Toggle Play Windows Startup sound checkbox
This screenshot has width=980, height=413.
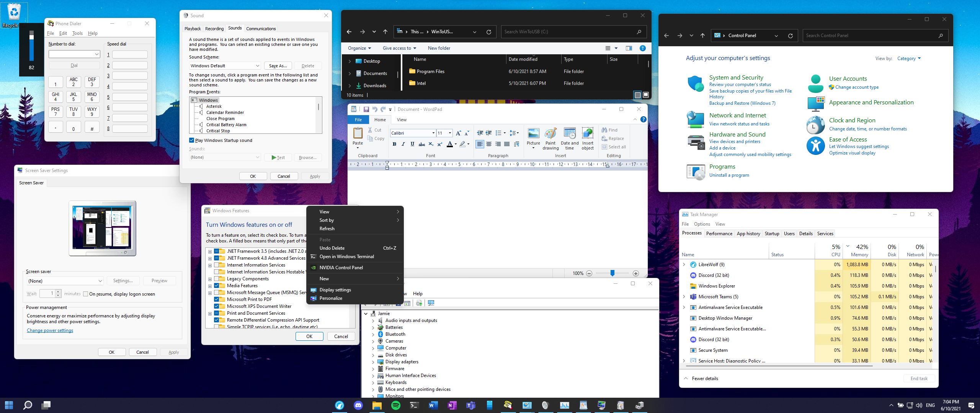click(192, 140)
